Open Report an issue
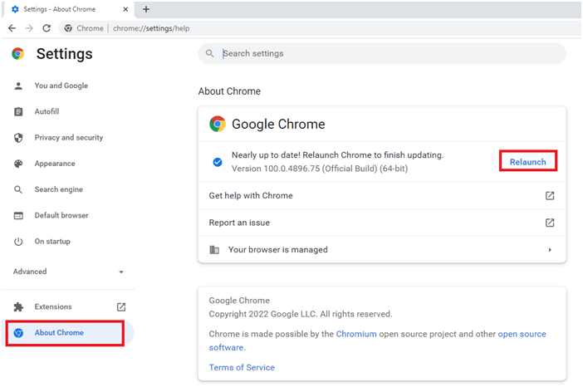The height and width of the screenshot is (392, 583). (x=382, y=223)
